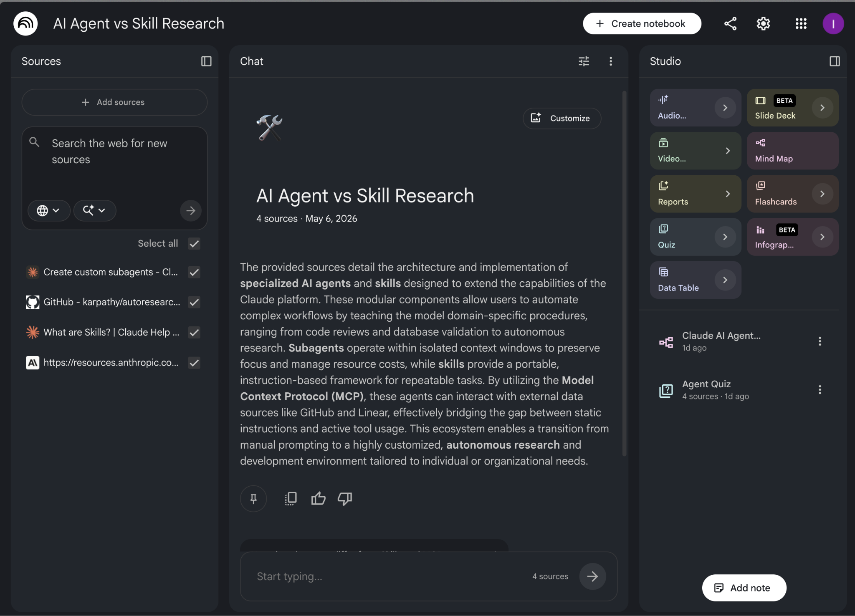The height and width of the screenshot is (616, 855).
Task: Open chat more options menu
Action: tap(611, 61)
